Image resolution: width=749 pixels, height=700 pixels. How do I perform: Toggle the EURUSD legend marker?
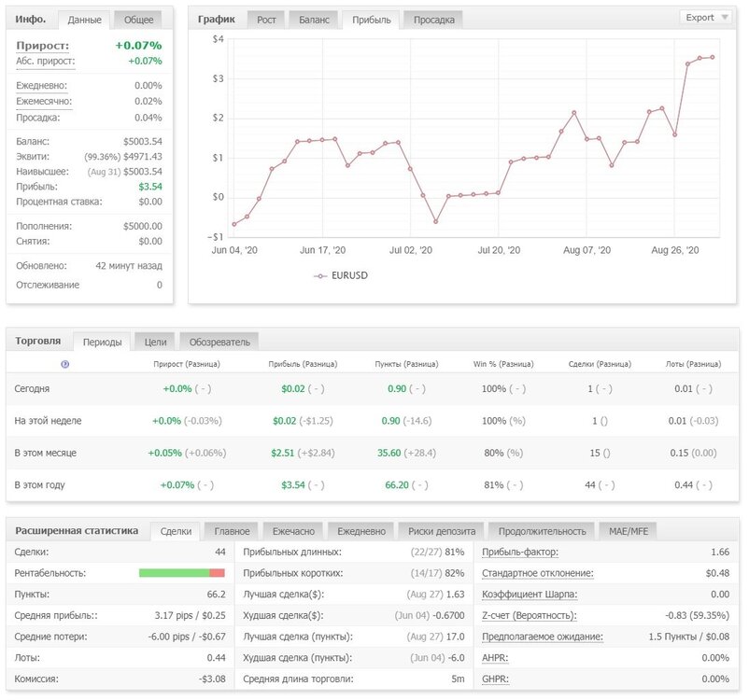coord(320,276)
